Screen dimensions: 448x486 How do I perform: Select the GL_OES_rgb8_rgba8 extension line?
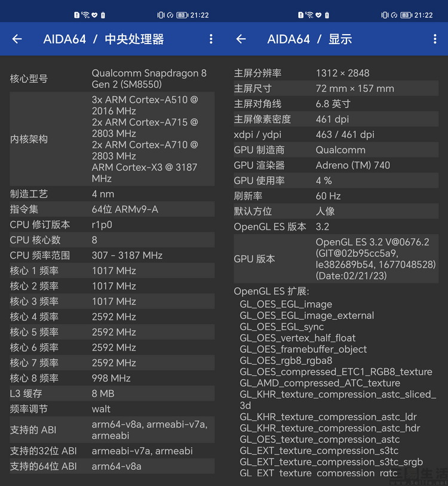coord(286,361)
